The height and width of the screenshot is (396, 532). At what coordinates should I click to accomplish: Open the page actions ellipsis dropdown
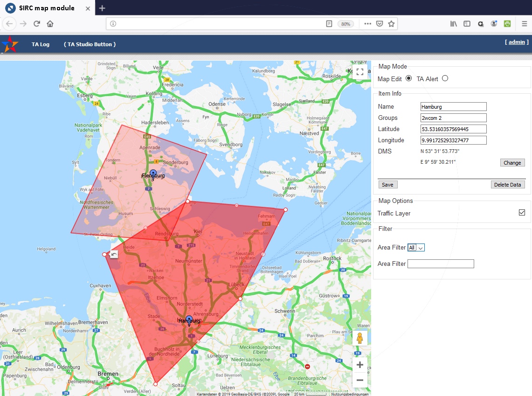click(367, 24)
